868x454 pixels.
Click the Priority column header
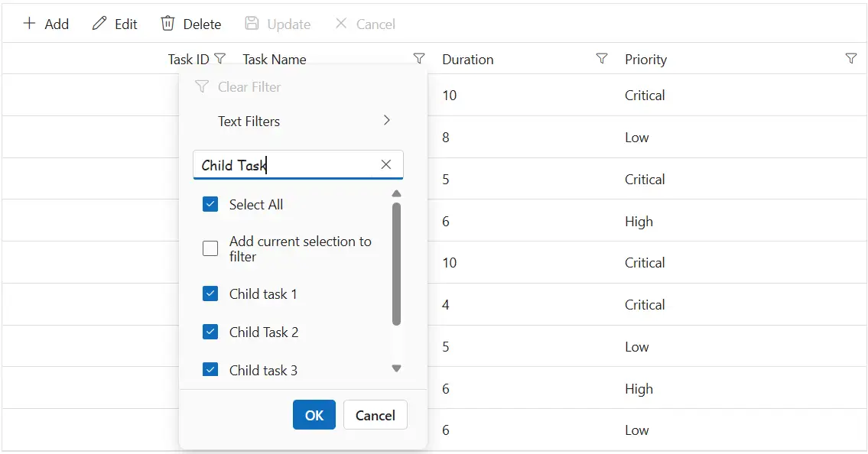646,59
